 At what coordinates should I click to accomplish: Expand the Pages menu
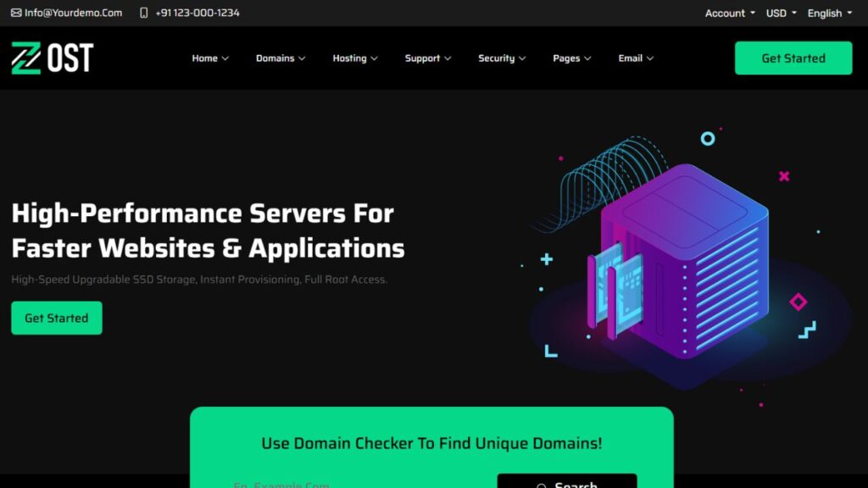[572, 58]
